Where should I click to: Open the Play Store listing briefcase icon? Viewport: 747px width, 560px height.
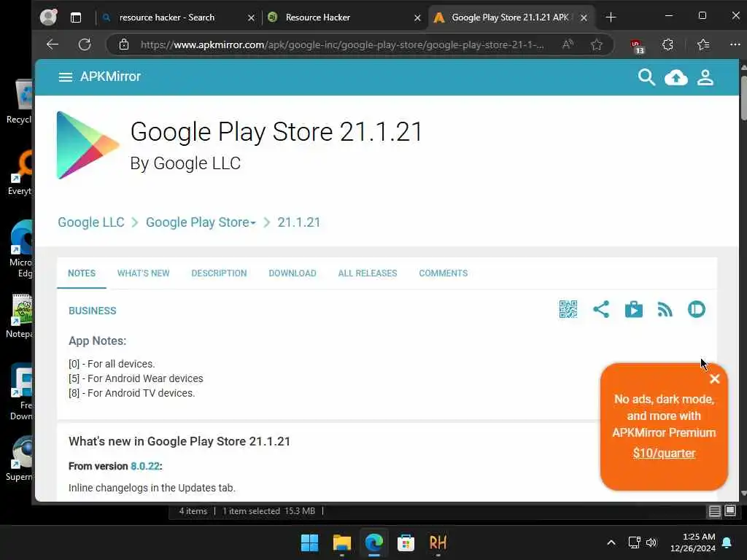[634, 309]
